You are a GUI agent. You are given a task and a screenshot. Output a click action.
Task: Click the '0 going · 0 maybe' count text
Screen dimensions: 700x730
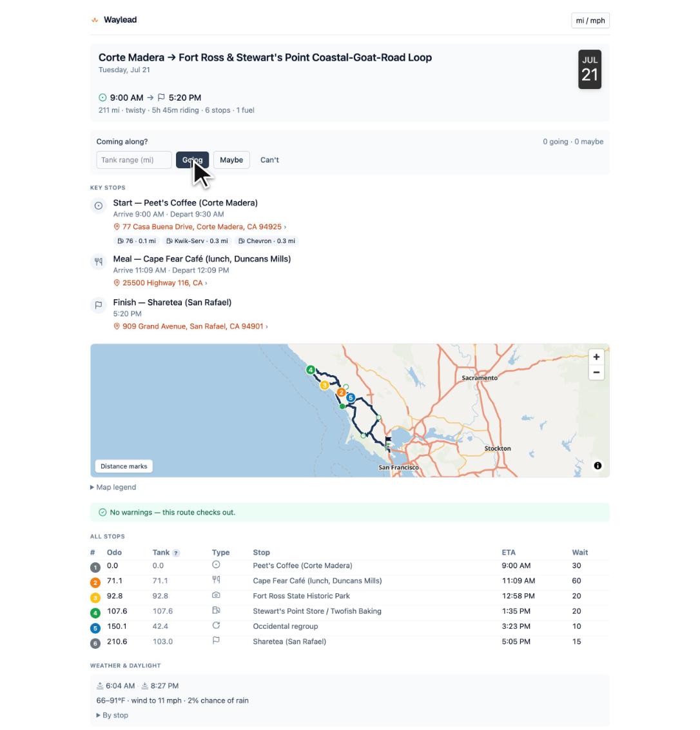point(573,141)
